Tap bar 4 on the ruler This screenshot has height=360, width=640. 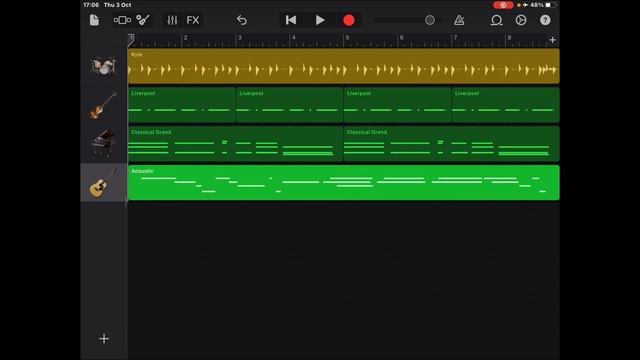click(293, 38)
